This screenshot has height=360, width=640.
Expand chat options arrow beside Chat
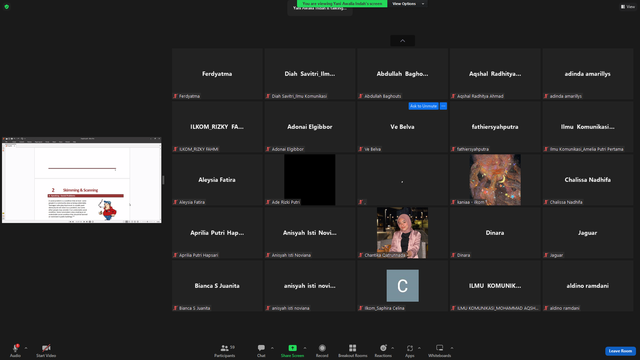pyautogui.click(x=272, y=348)
